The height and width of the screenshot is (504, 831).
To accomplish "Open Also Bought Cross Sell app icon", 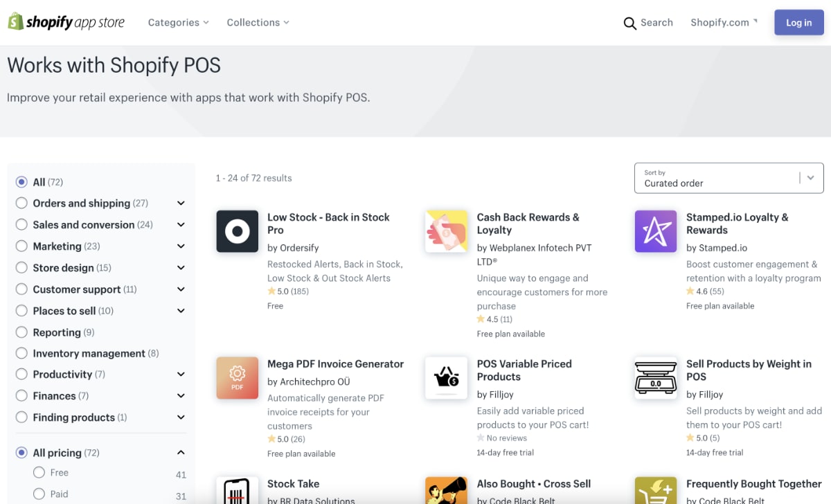I will (447, 490).
